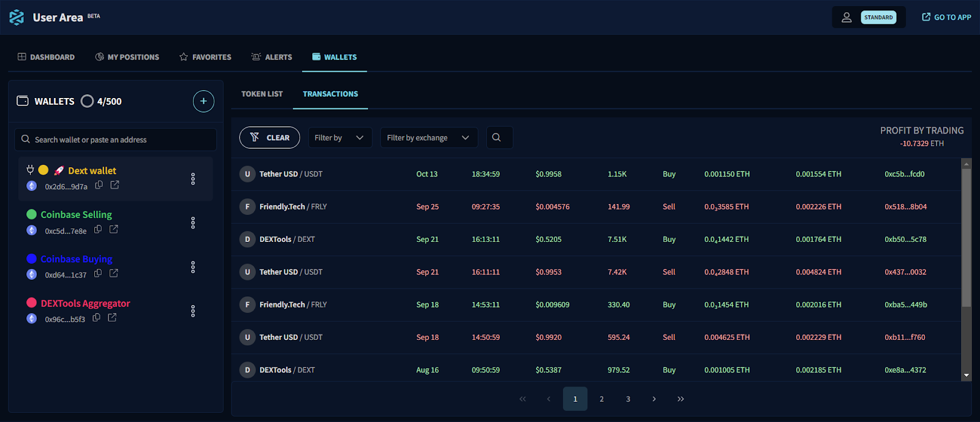Click the rocket icon on Dext wallet
Viewport: 980px width, 422px height.
[x=59, y=170]
